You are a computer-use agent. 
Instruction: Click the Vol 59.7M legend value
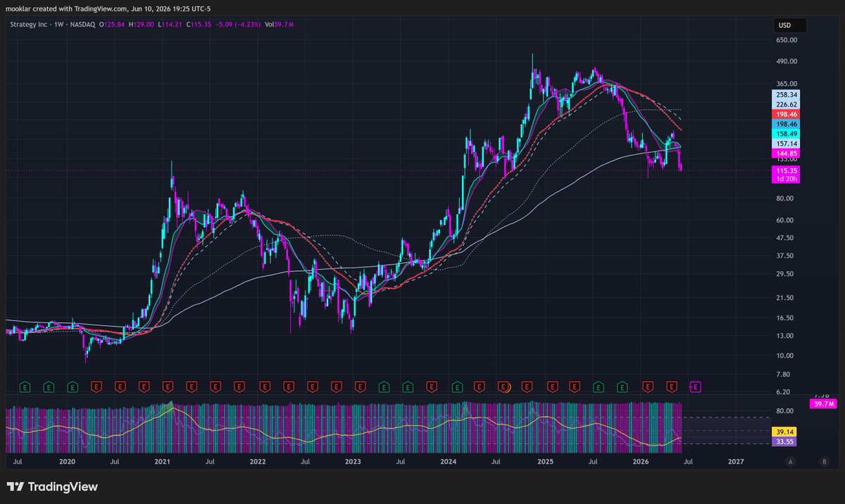click(279, 25)
